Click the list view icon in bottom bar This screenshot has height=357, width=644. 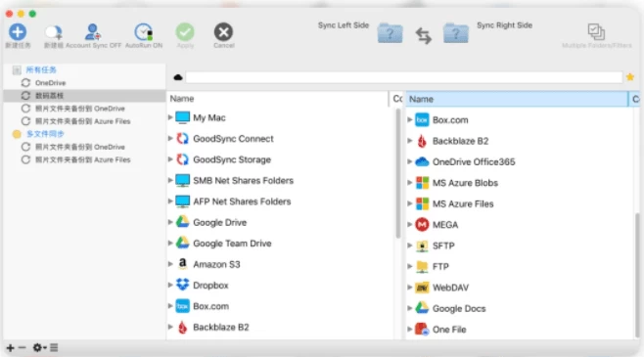pos(54,348)
